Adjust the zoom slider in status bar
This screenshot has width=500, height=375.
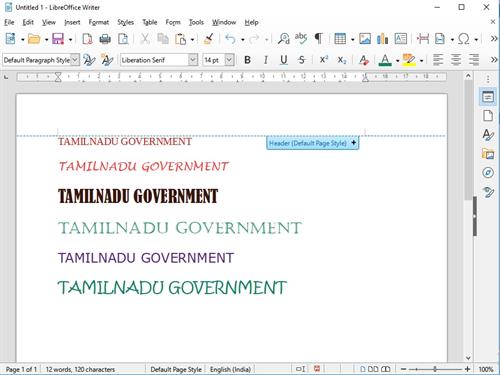coord(435,369)
